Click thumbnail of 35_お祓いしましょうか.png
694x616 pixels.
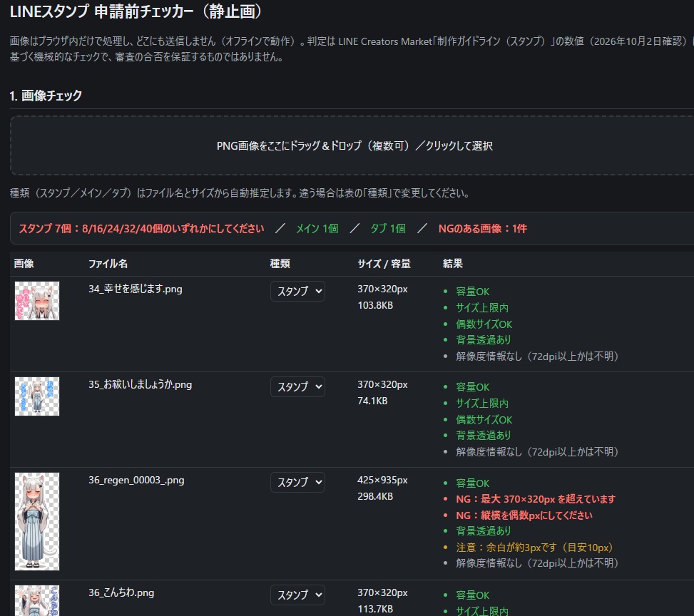click(37, 396)
